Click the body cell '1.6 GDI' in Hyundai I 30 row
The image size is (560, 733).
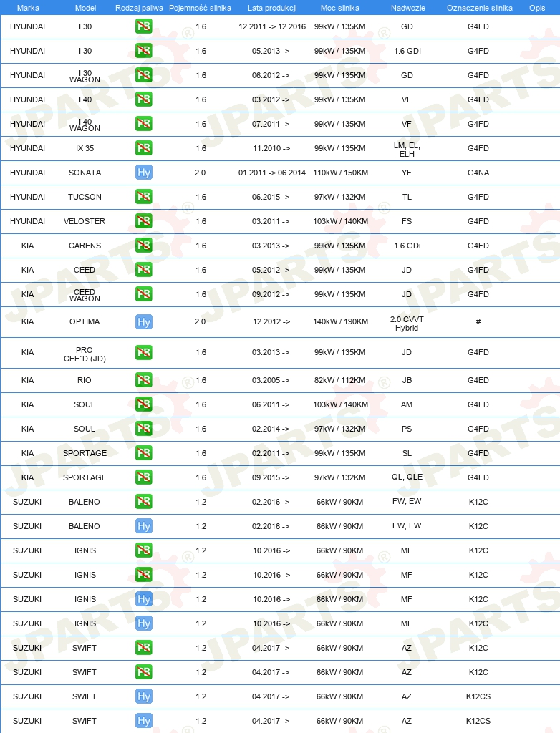click(x=407, y=51)
